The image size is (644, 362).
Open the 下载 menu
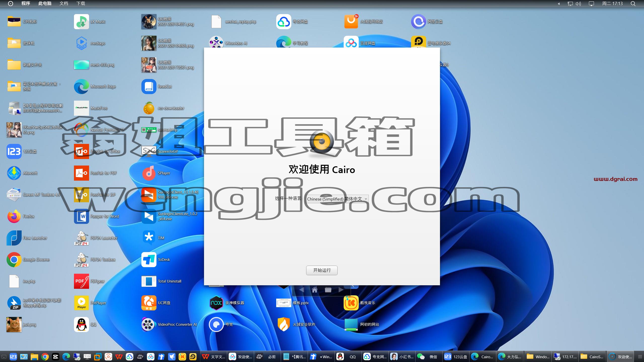pyautogui.click(x=80, y=4)
